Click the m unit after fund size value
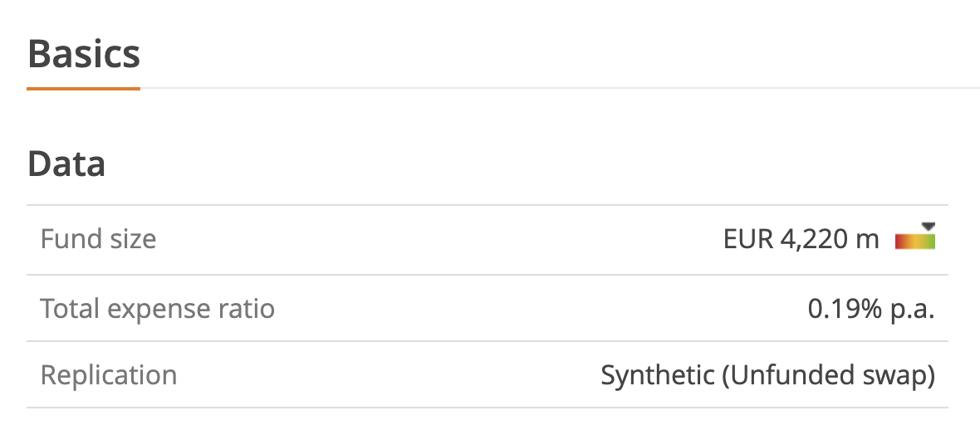 click(867, 240)
